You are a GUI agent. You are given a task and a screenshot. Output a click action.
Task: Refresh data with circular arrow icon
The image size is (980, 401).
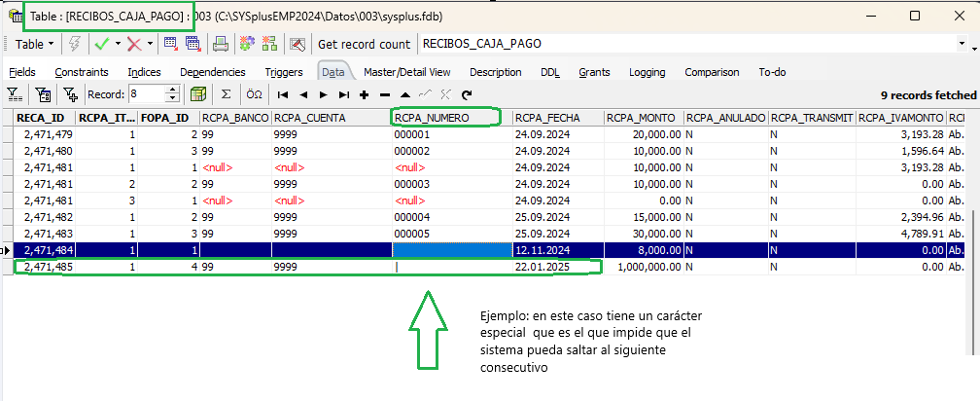tap(467, 95)
